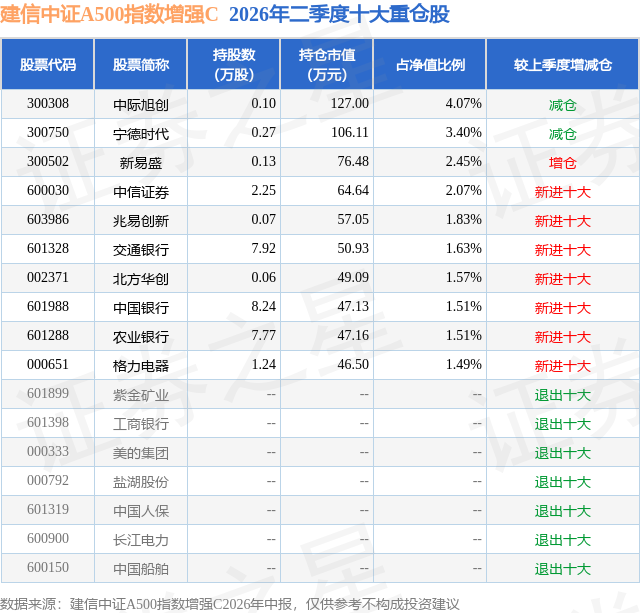Click 交通银行 in the table
640x613 pixels.
[141, 249]
